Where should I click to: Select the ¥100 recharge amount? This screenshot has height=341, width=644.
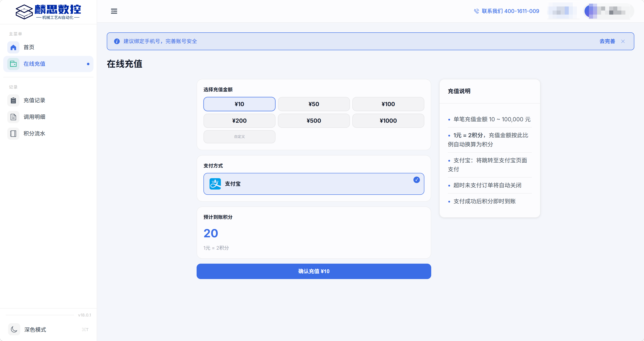(388, 104)
